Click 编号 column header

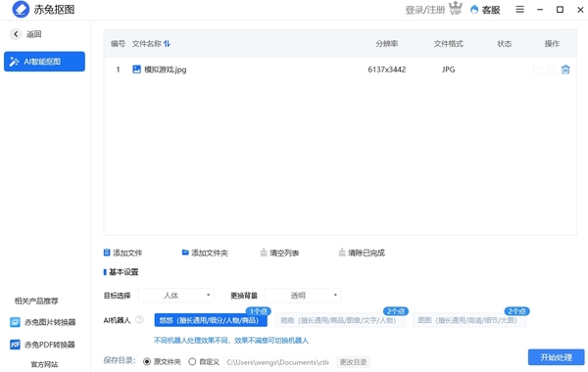point(118,44)
